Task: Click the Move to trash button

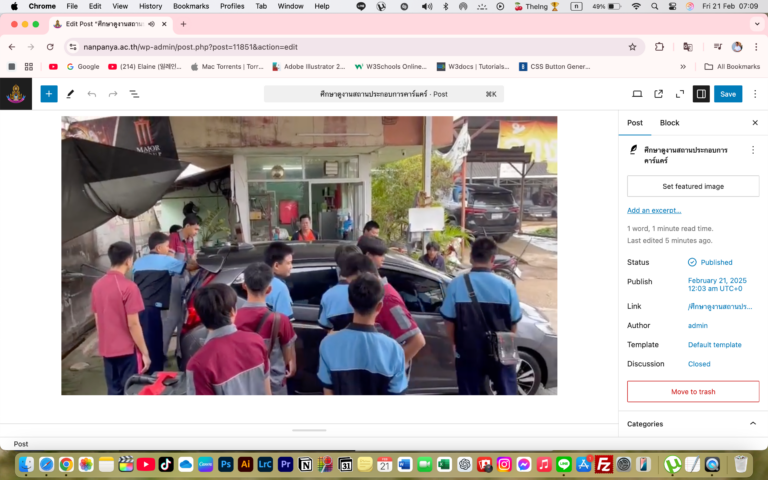Action: [x=693, y=391]
